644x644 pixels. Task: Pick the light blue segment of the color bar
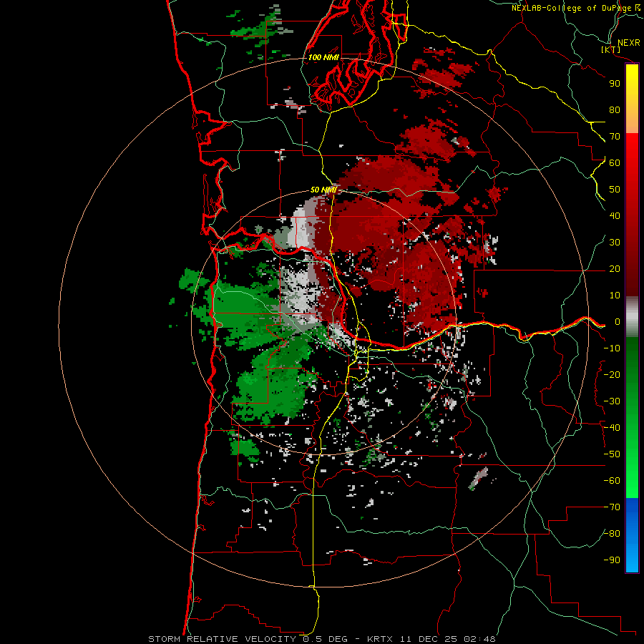(632, 555)
